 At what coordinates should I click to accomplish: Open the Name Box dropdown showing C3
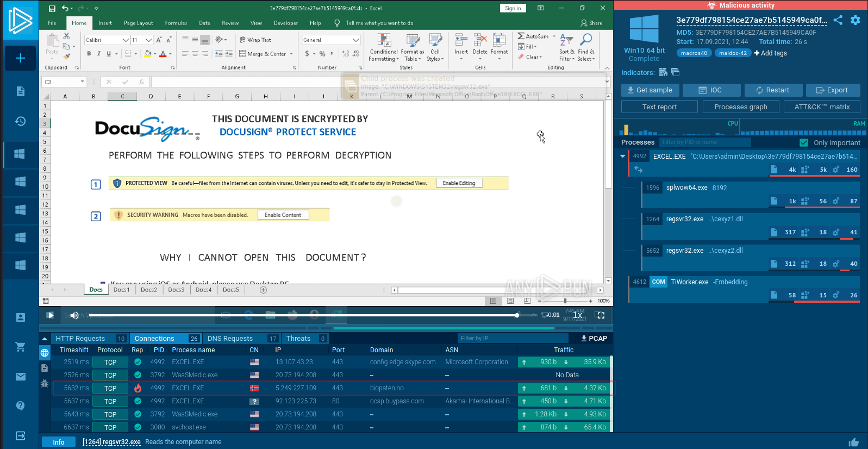click(82, 82)
